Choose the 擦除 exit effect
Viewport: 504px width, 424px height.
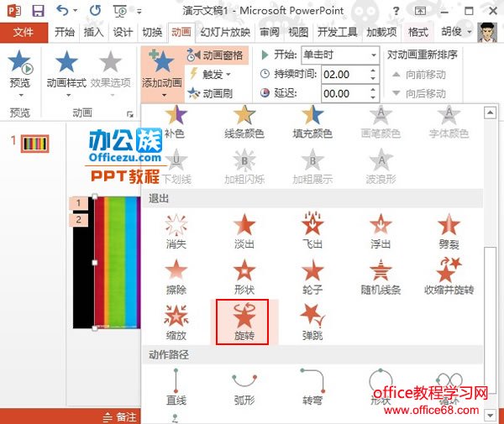(x=176, y=277)
